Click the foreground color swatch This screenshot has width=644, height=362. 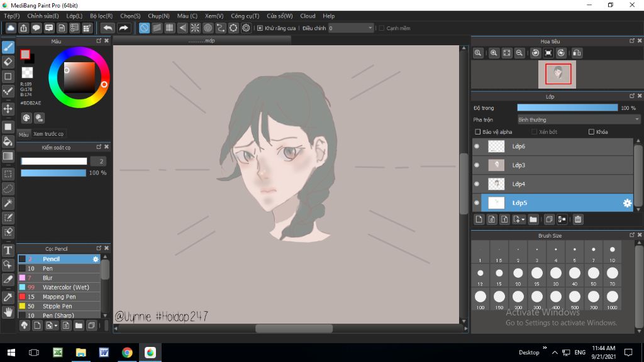[25, 54]
